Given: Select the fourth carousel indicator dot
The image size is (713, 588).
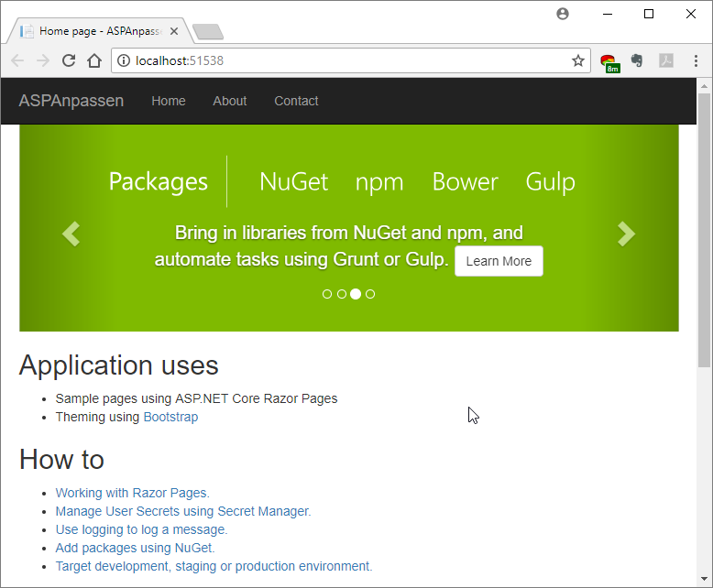Looking at the screenshot, I should click(x=370, y=294).
